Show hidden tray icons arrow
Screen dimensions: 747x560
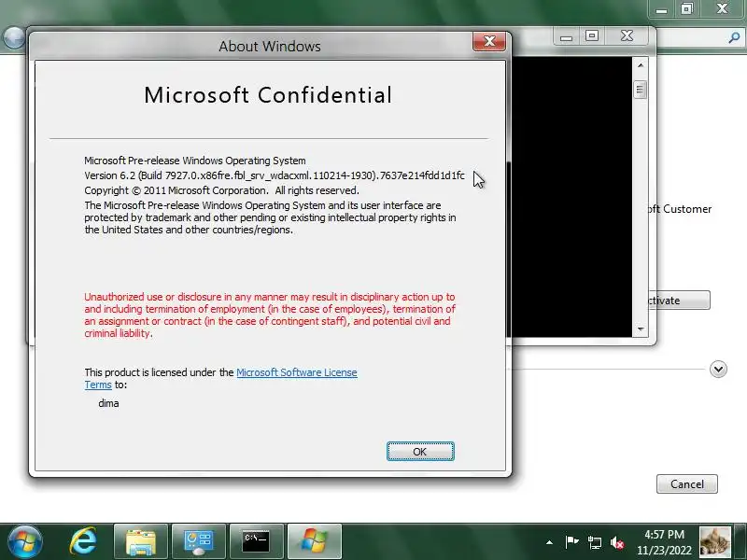[549, 542]
